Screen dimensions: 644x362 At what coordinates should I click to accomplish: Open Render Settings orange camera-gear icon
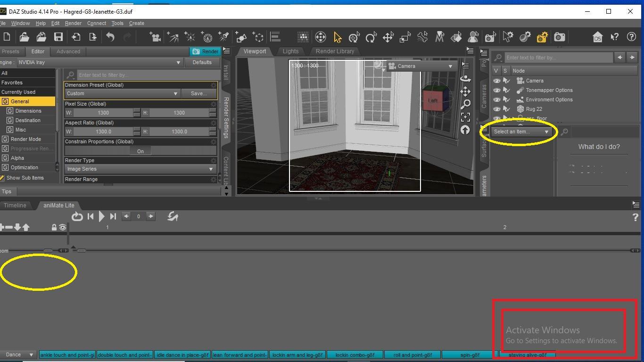(542, 37)
